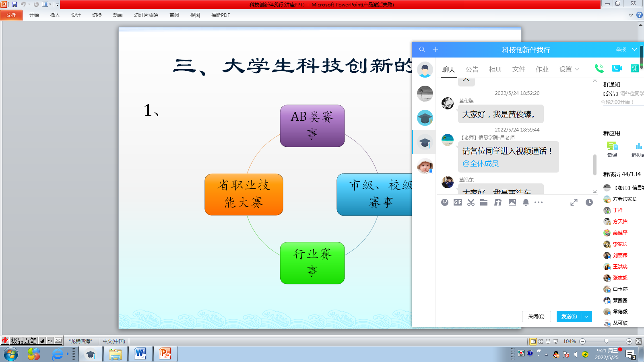Click the GIF icon in chat toolbar

point(458,202)
